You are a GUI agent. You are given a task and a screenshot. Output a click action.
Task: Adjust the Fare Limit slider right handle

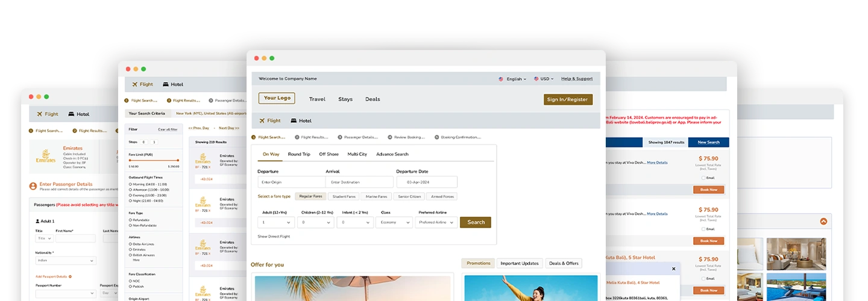178,161
